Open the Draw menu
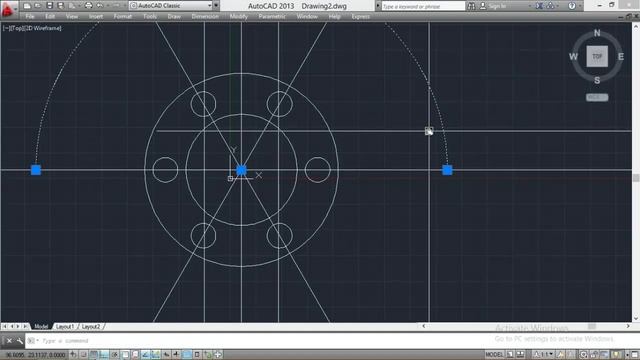This screenshot has width=640, height=360. pos(174,16)
